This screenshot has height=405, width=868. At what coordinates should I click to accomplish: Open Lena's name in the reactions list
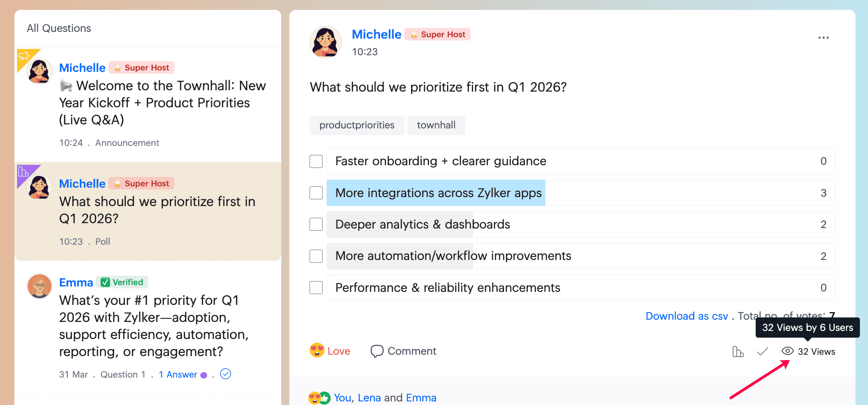pos(369,398)
